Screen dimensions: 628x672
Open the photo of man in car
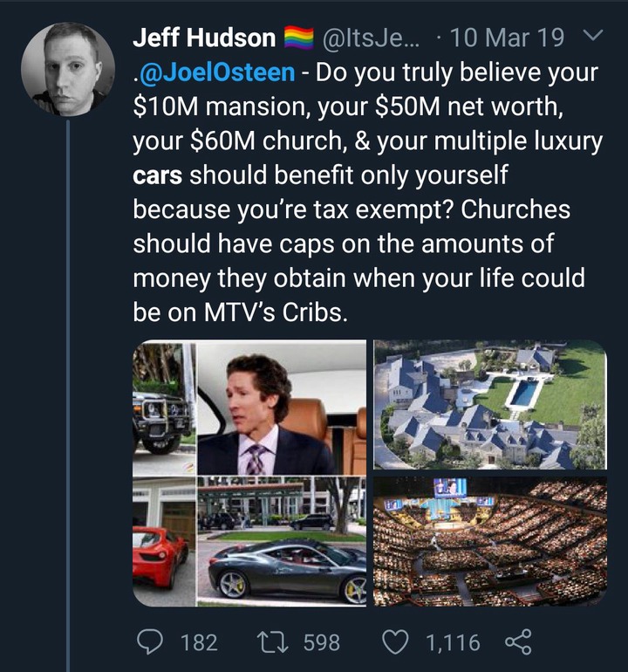point(281,408)
